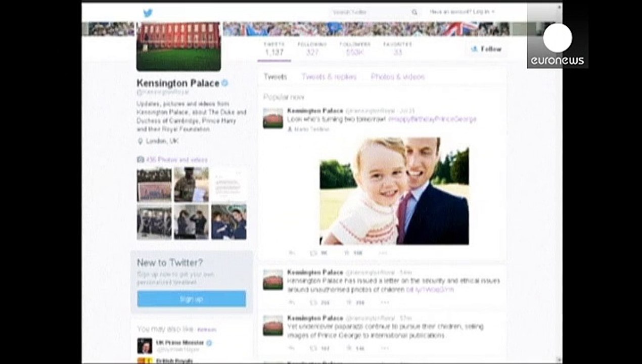This screenshot has width=642, height=364.
Task: Click the camera icon by Photos and videos
Action: pyautogui.click(x=141, y=160)
